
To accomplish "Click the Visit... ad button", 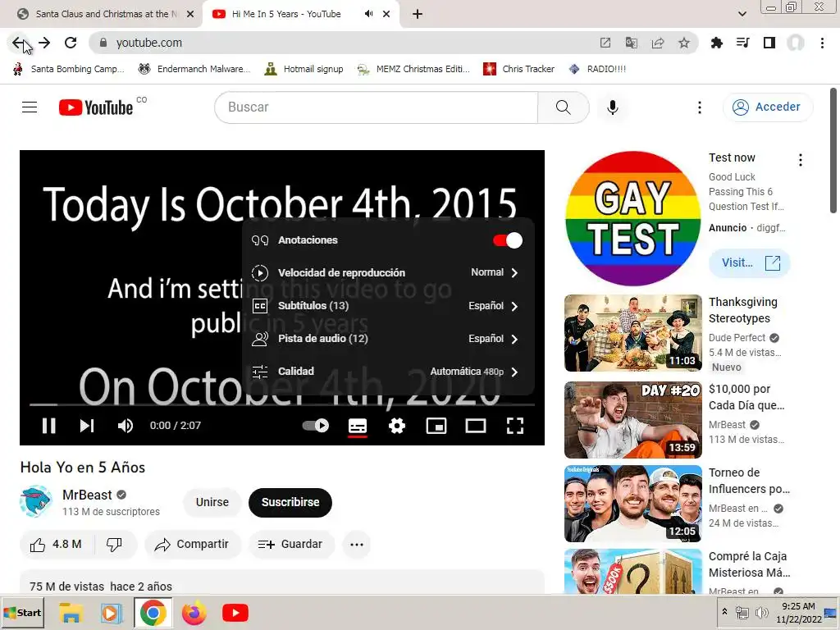I will (x=750, y=262).
